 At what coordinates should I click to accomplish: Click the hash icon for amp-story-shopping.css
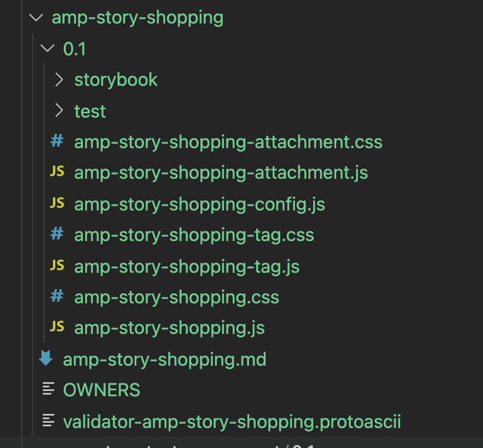click(56, 296)
